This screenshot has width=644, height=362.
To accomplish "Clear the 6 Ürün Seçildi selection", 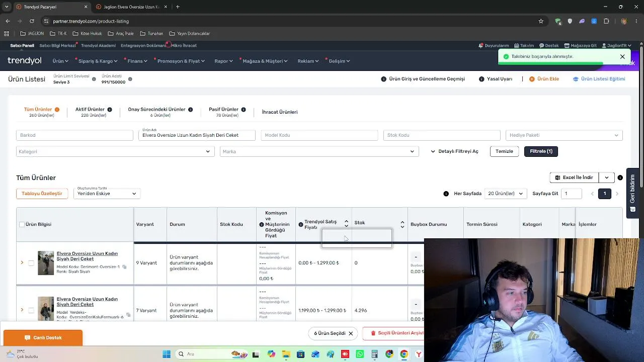I will [351, 333].
